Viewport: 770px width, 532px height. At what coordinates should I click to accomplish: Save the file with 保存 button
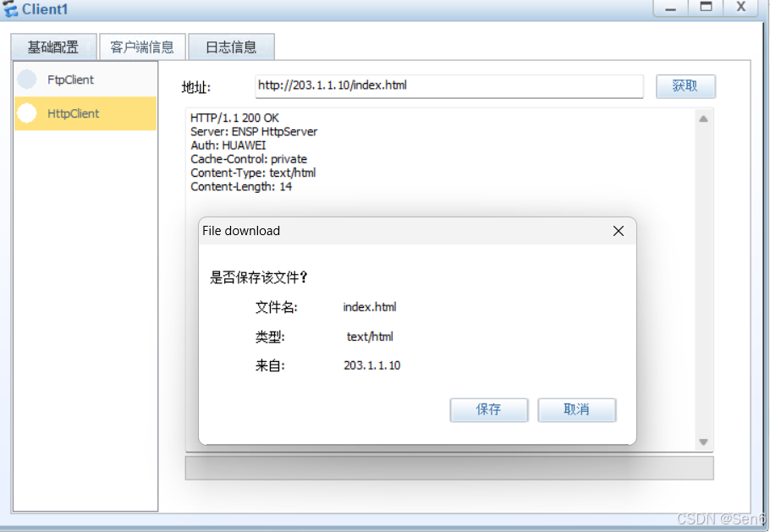click(x=489, y=410)
